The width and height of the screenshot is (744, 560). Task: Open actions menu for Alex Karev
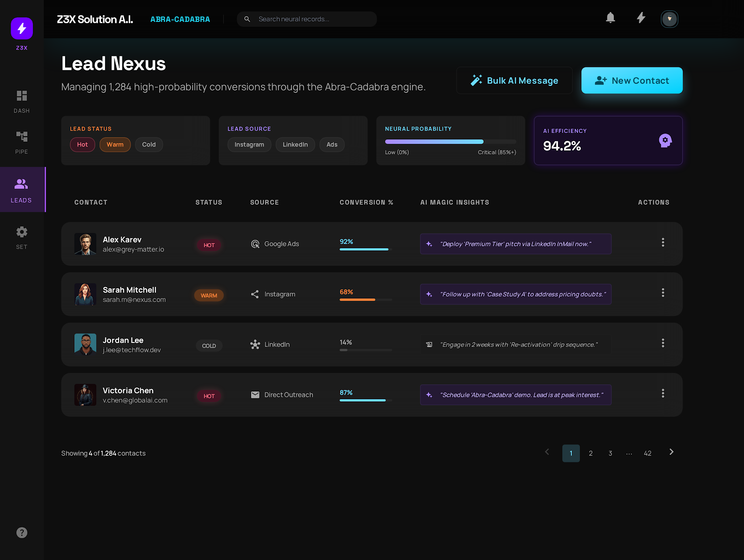663,243
